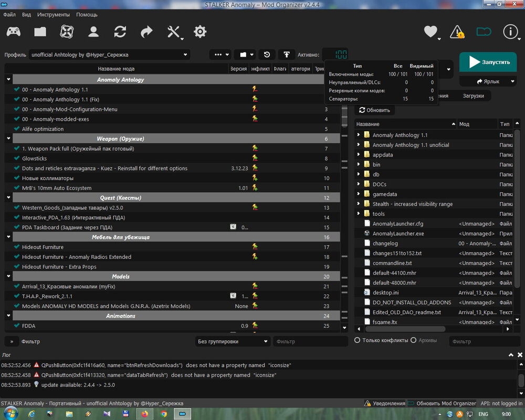
Task: Disable the FDDA mod checkbox
Action: click(x=17, y=326)
